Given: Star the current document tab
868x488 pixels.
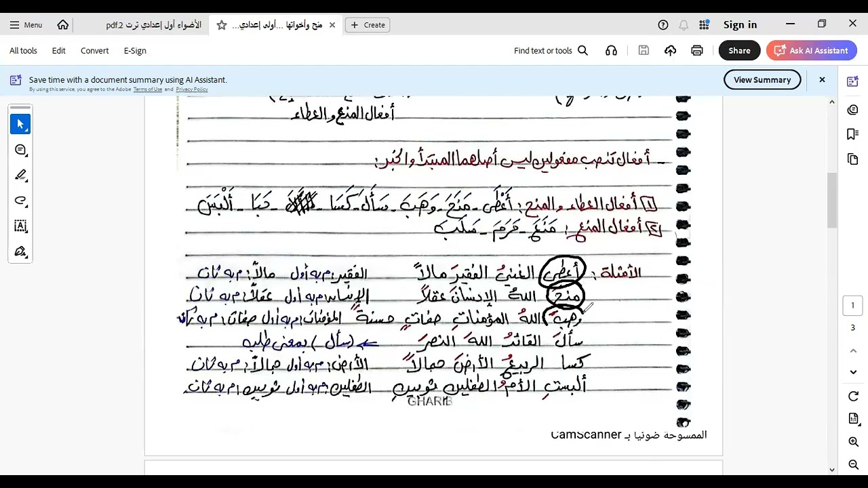Looking at the screenshot, I should point(221,25).
